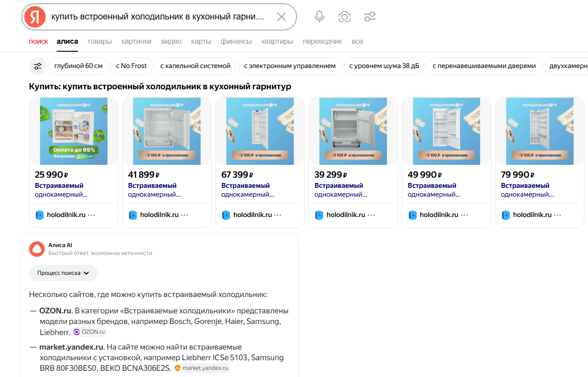Clear the search query with X icon

coord(281,17)
